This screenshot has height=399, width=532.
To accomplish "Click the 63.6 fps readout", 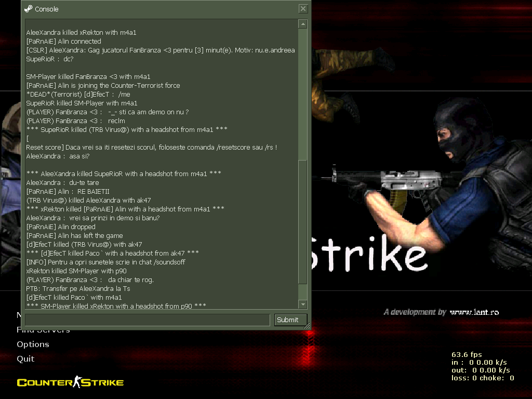I will point(467,354).
